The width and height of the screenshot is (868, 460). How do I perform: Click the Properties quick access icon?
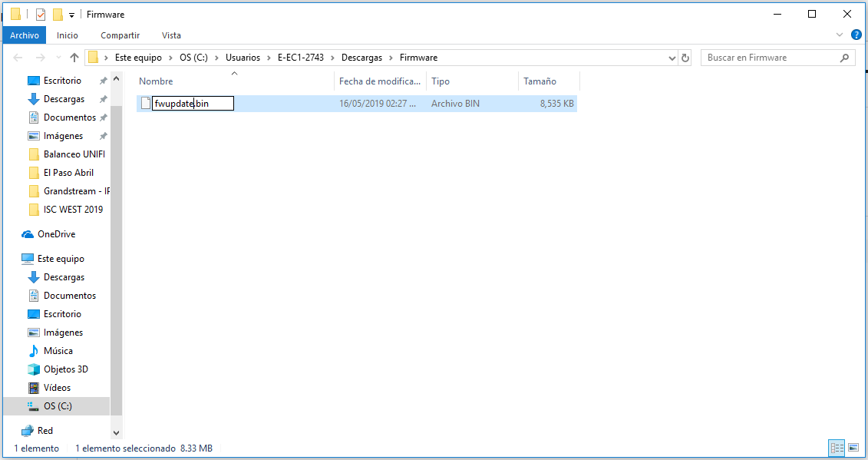(x=41, y=15)
